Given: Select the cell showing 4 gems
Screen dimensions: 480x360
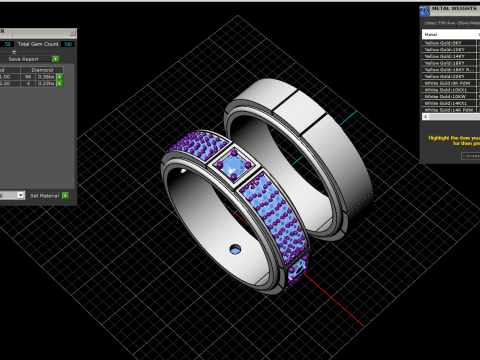Looking at the screenshot, I should tap(28, 83).
